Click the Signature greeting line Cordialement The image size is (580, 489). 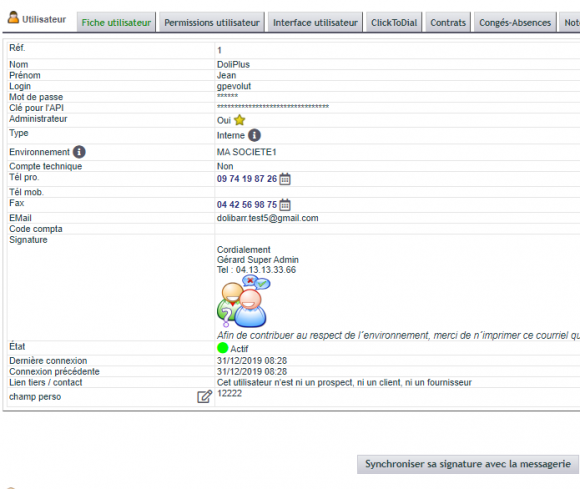tap(243, 250)
